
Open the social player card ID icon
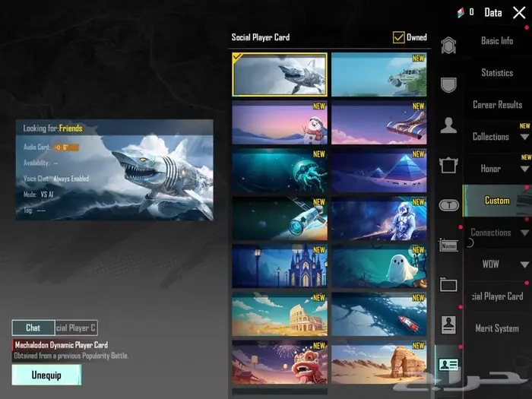(448, 365)
